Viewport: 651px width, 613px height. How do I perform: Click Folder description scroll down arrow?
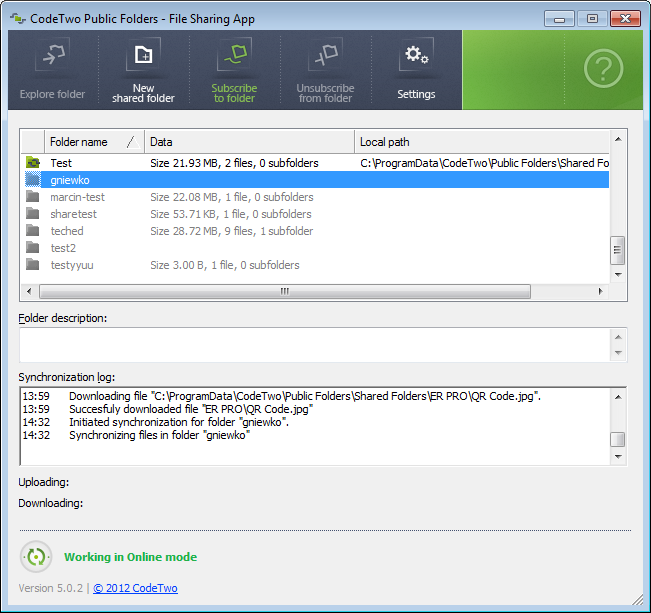click(x=618, y=353)
